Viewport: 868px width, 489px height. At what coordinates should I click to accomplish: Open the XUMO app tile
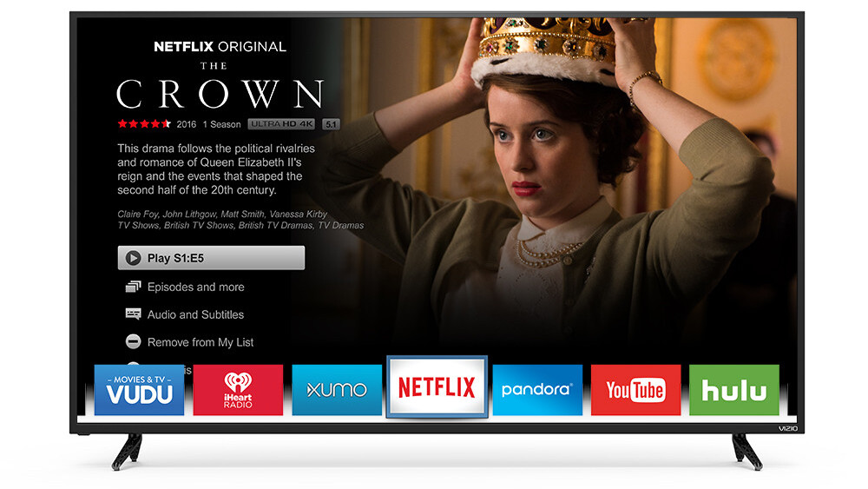[x=337, y=390]
